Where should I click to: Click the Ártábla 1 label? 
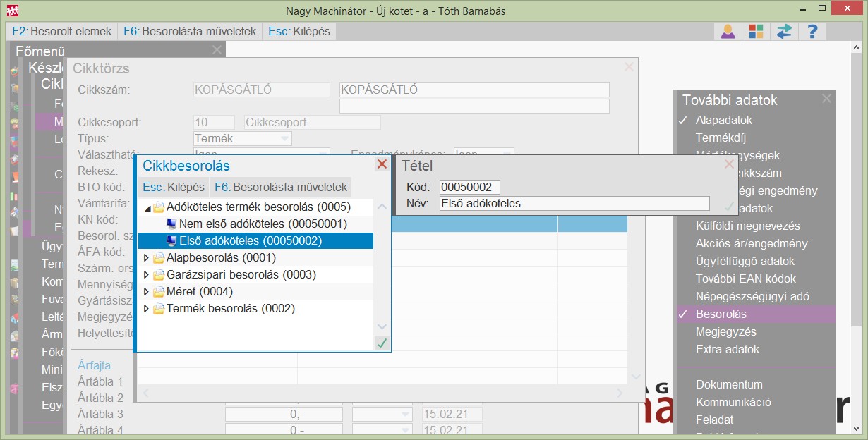tap(100, 382)
